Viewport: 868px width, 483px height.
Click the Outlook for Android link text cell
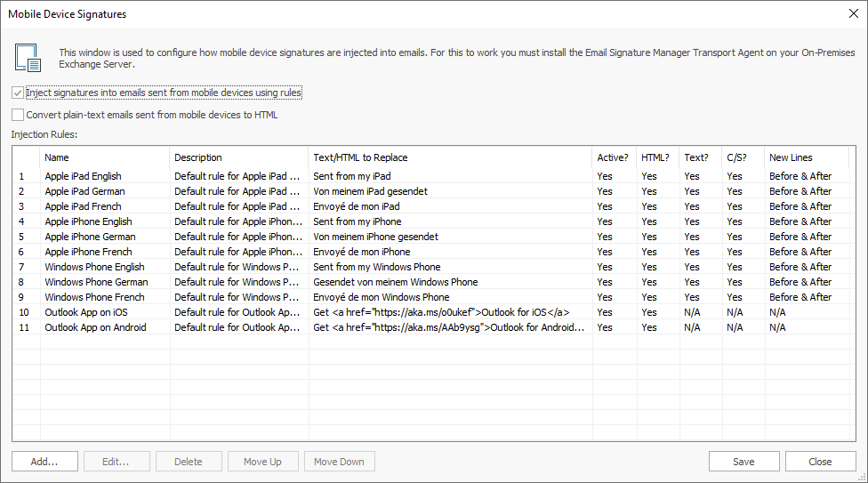[x=449, y=327]
